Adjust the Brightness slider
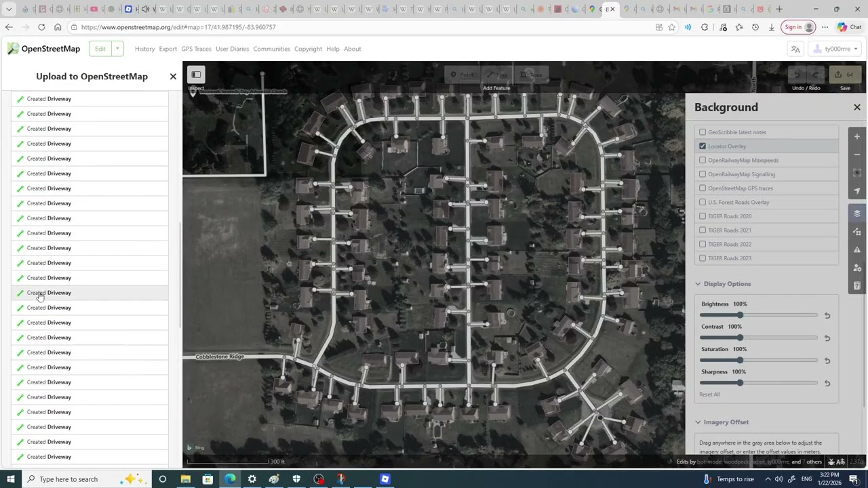 (x=758, y=315)
